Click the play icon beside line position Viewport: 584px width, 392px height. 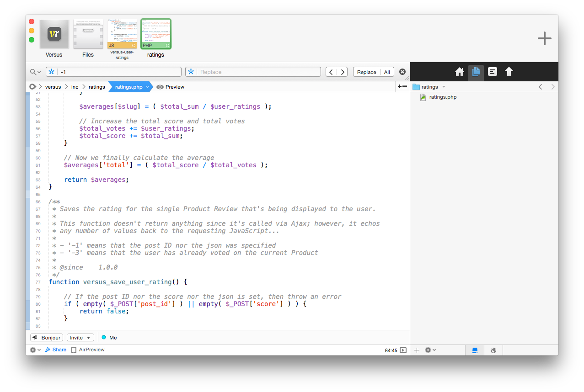click(x=403, y=350)
